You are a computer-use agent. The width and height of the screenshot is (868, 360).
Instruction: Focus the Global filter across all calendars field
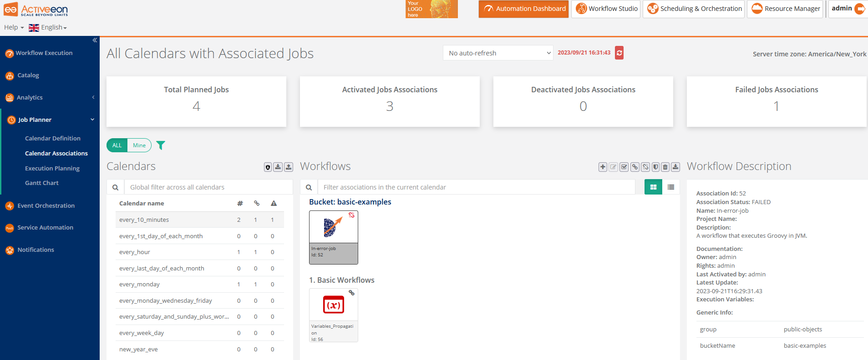[208, 187]
